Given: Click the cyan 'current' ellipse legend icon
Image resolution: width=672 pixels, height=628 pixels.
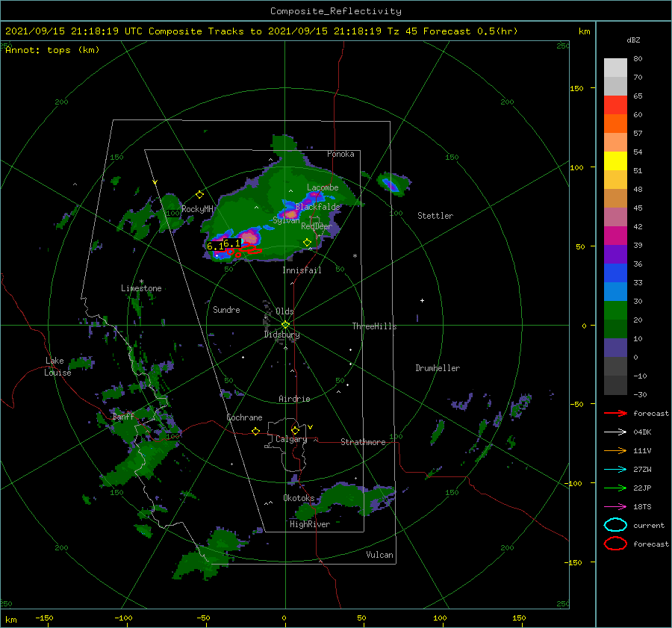Looking at the screenshot, I should click(x=615, y=525).
